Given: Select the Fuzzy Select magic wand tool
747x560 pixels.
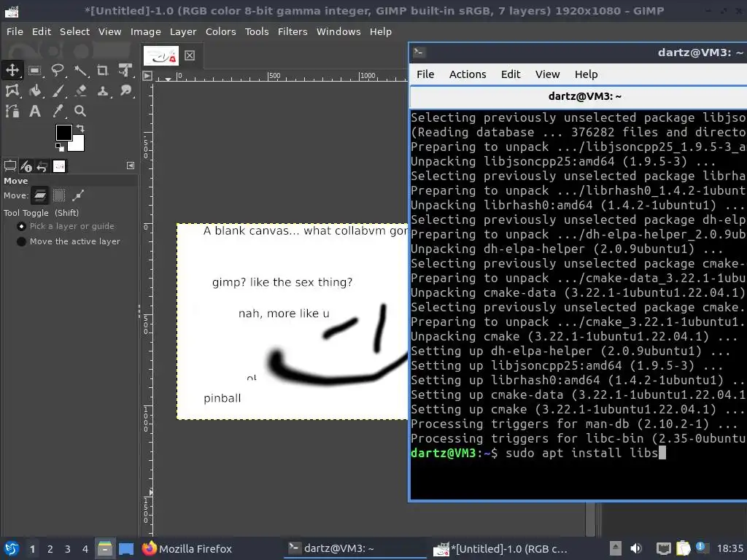Looking at the screenshot, I should click(x=80, y=71).
